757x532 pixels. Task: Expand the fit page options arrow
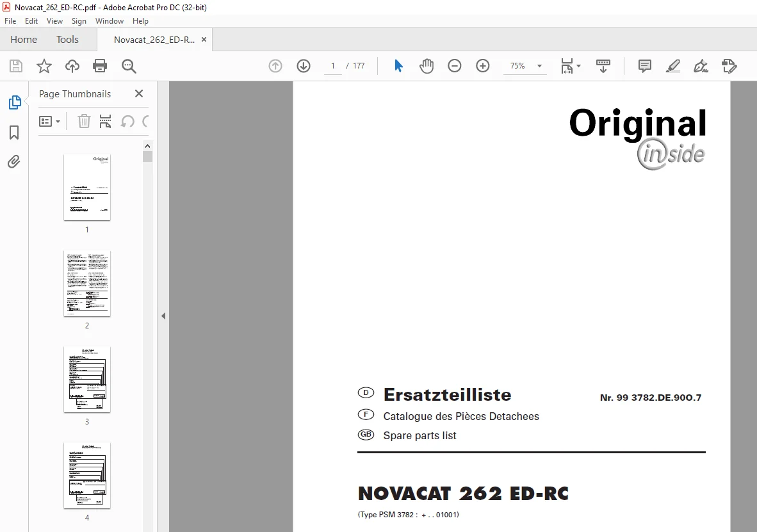click(x=579, y=66)
